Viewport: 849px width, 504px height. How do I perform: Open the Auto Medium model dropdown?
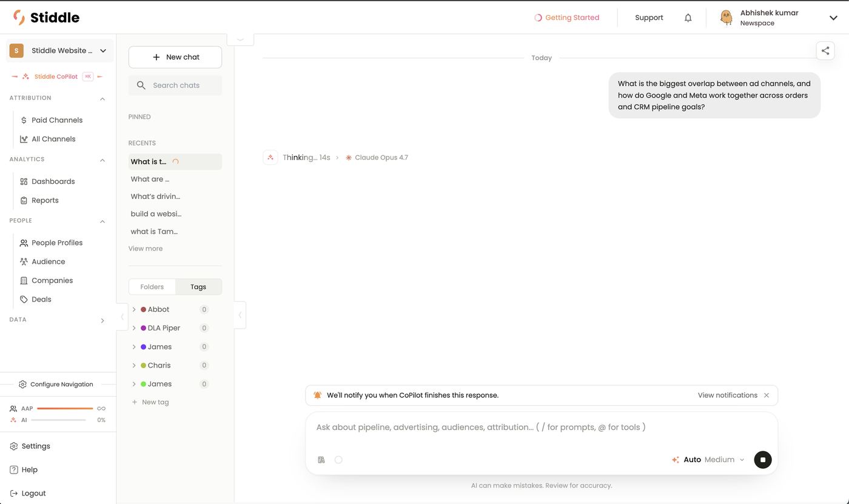708,460
